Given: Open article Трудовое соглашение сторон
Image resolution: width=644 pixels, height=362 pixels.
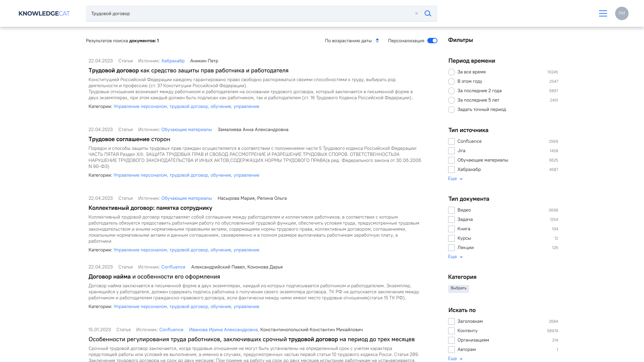Looking at the screenshot, I should [129, 139].
